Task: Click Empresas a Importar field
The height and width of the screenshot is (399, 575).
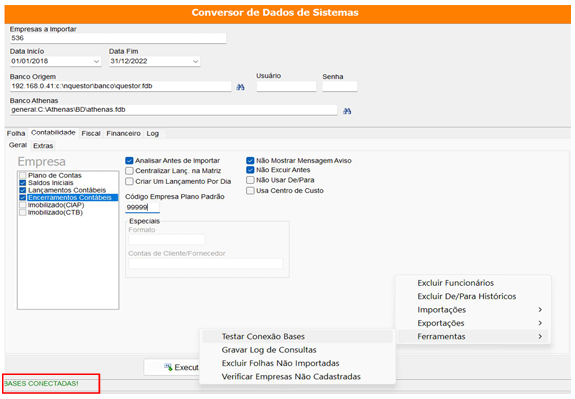Action: pos(118,38)
